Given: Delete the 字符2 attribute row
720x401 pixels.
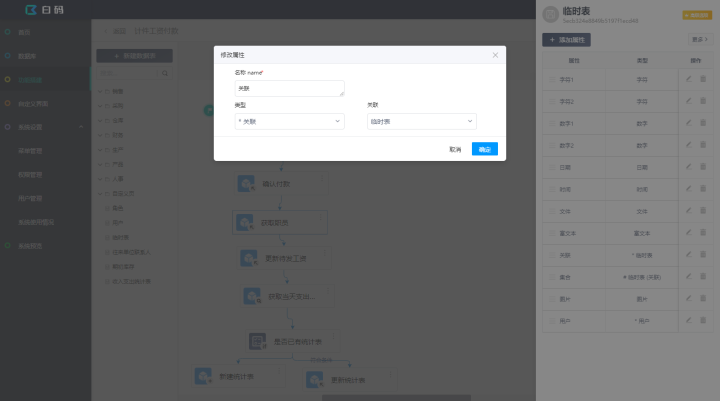Looking at the screenshot, I should coord(703,101).
